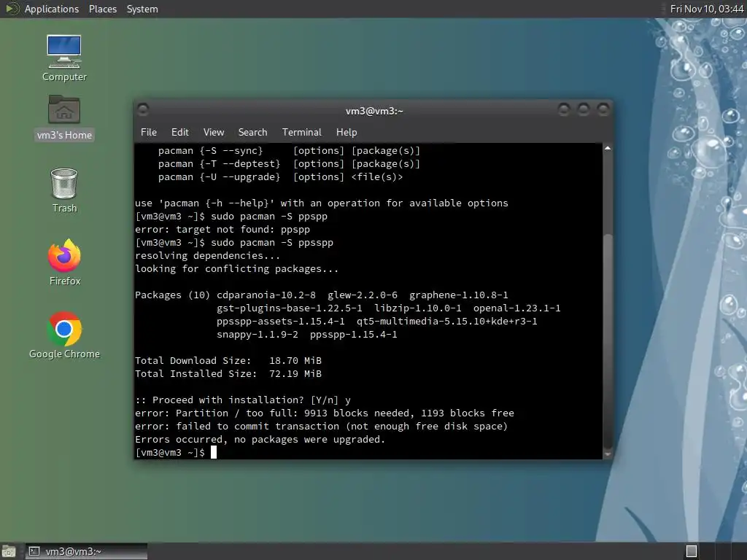This screenshot has height=560, width=747.
Task: Launch Google Chrome from the desktop
Action: (x=64, y=335)
